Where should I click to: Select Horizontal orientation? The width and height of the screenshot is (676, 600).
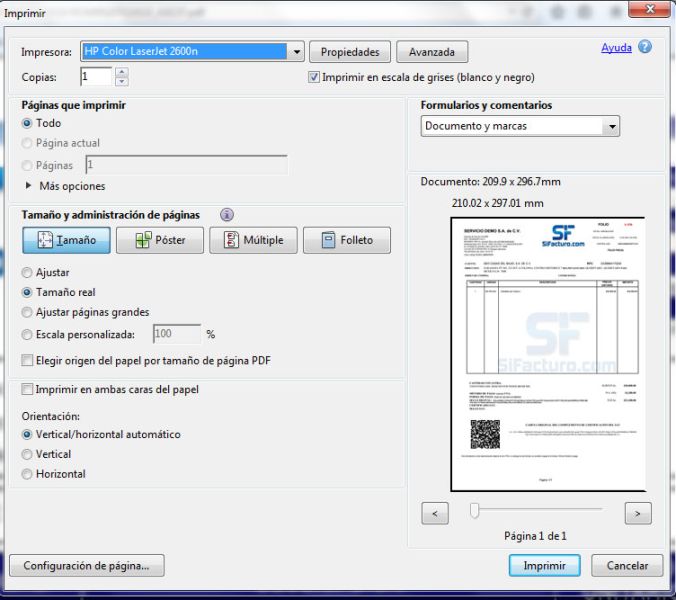click(x=27, y=473)
